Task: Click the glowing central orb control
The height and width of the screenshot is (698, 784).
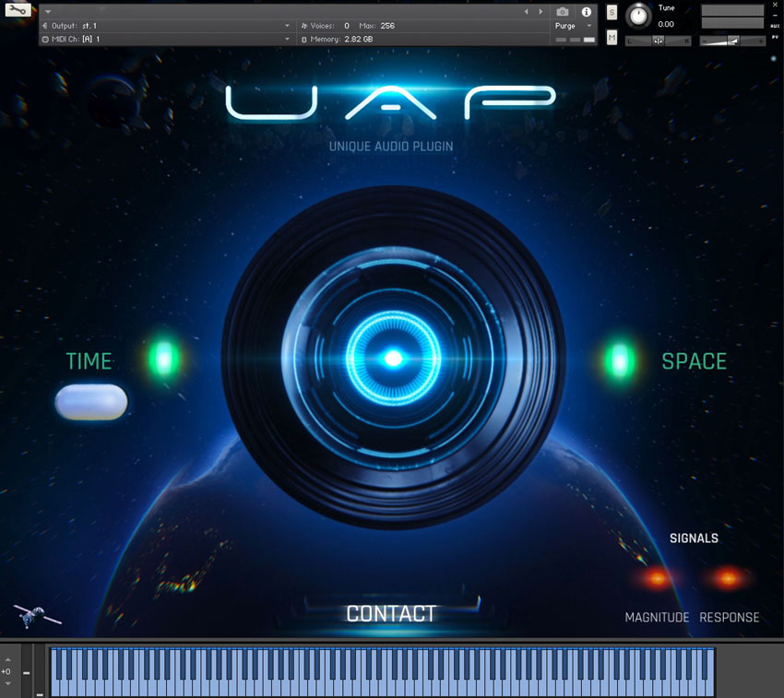Action: (x=393, y=358)
